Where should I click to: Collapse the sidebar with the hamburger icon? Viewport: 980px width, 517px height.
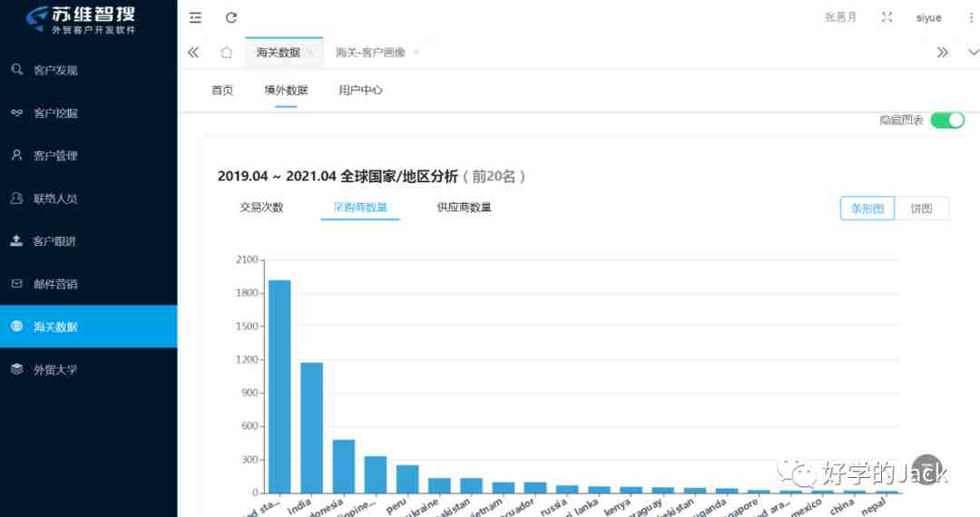196,17
